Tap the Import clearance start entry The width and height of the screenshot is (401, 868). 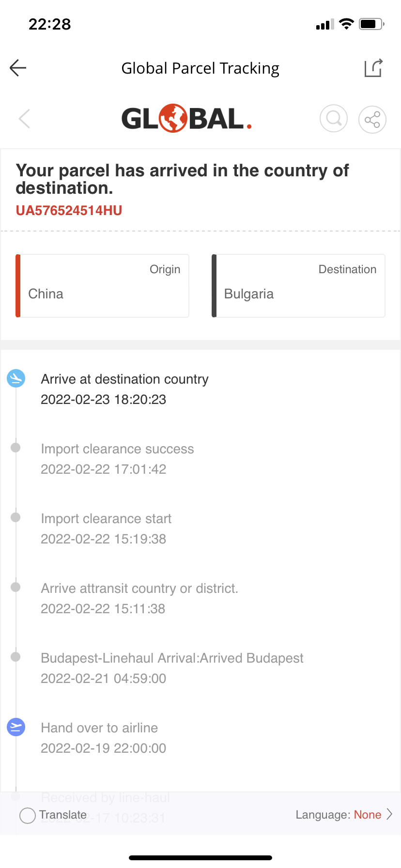coord(106,528)
